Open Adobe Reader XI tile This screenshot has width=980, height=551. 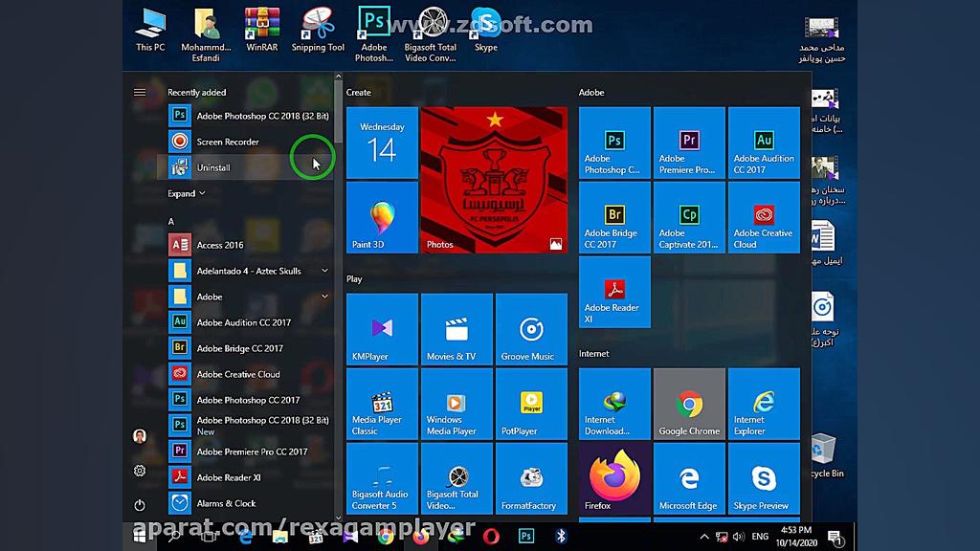click(614, 292)
